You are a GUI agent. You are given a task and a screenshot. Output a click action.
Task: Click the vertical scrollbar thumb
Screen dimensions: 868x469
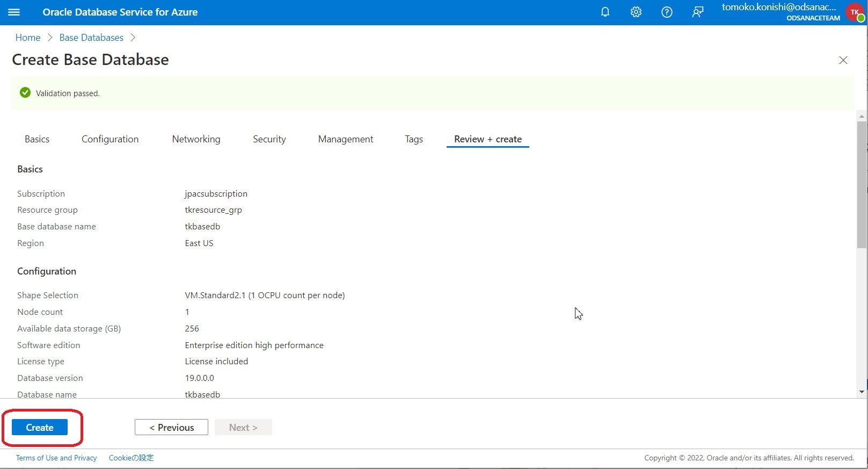[862, 185]
